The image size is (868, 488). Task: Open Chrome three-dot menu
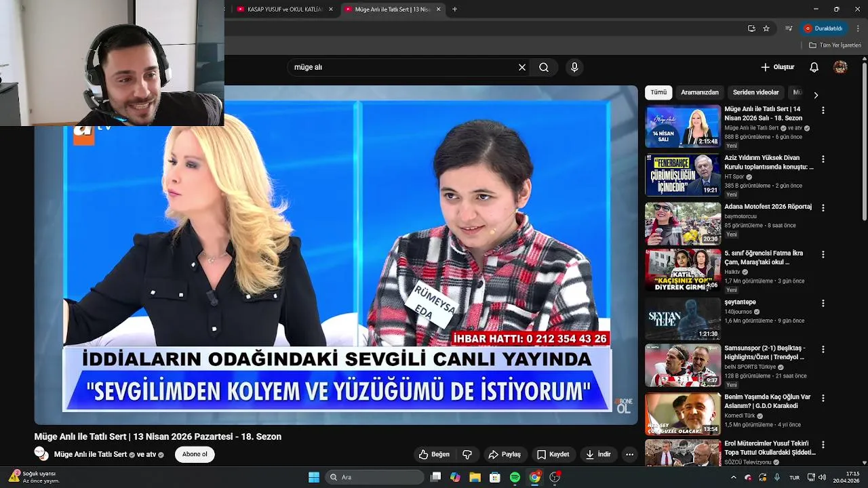pos(858,28)
